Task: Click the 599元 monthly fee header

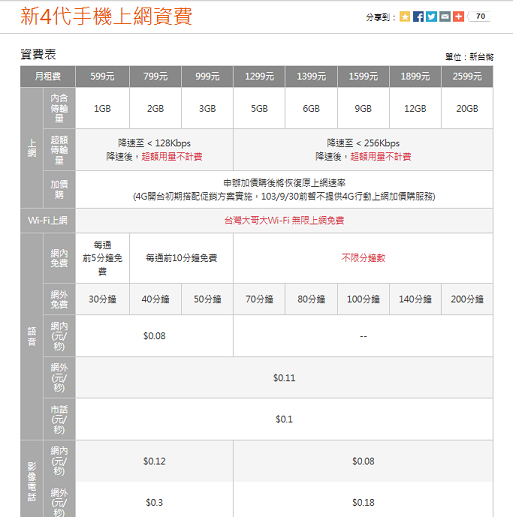Action: pos(102,76)
